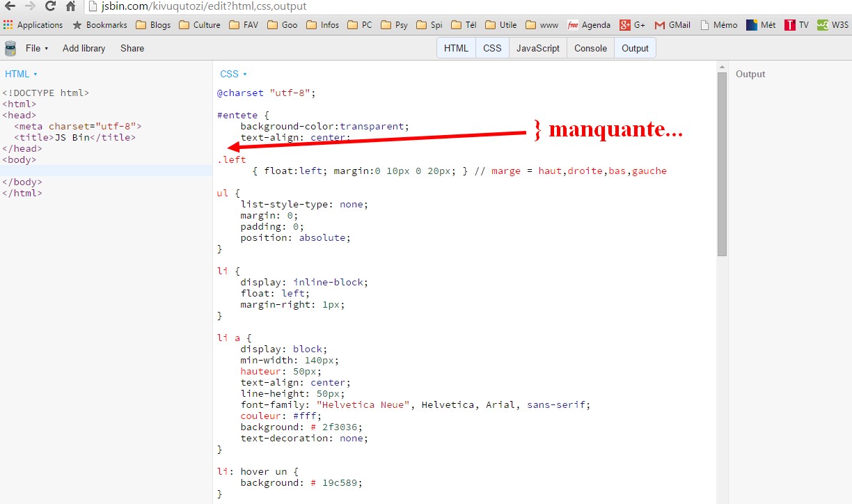
Task: Open the HTML panel dropdown menu
Action: click(21, 74)
